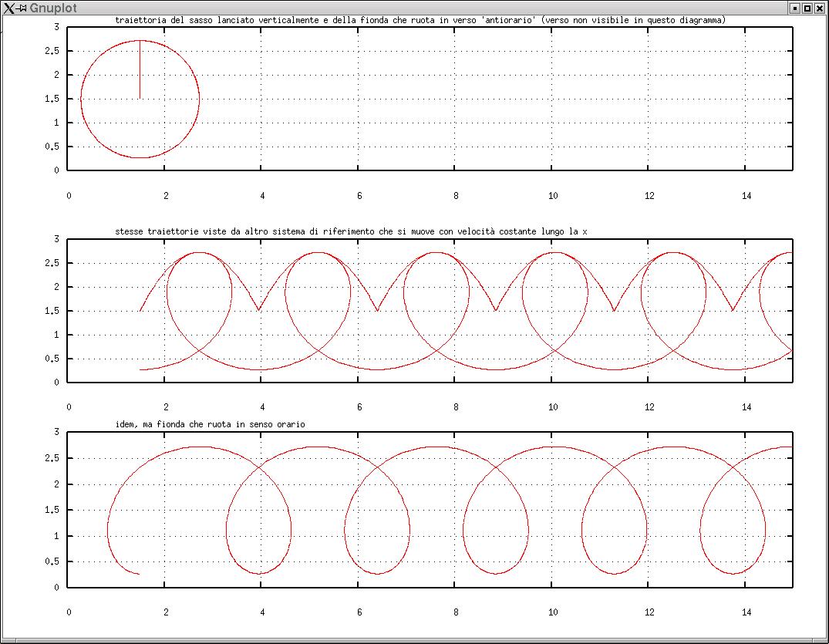Screen dimensions: 829x644
Task: Click y-axis label 0.5 of the bottom plot
Action: tap(52, 561)
